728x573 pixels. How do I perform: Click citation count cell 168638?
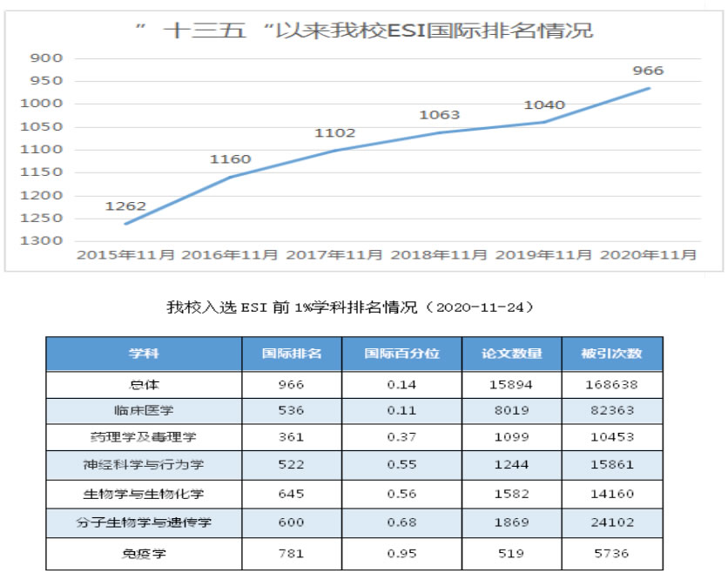pyautogui.click(x=612, y=385)
